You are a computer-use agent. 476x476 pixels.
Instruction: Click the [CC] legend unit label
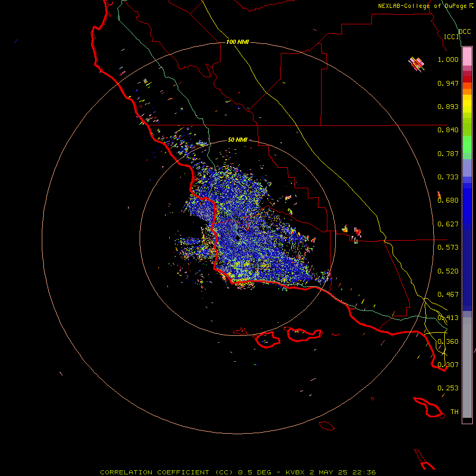[x=452, y=36]
